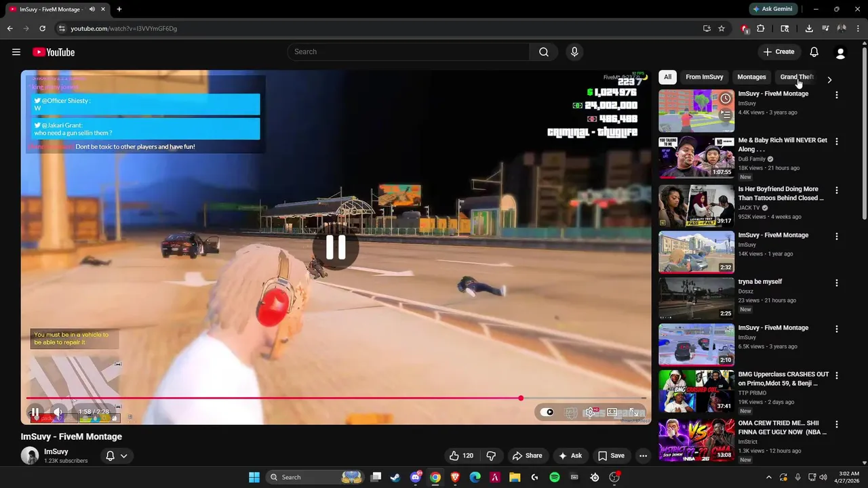Start voice search with microphone icon
Viewport: 868px width, 488px height.
point(574,52)
